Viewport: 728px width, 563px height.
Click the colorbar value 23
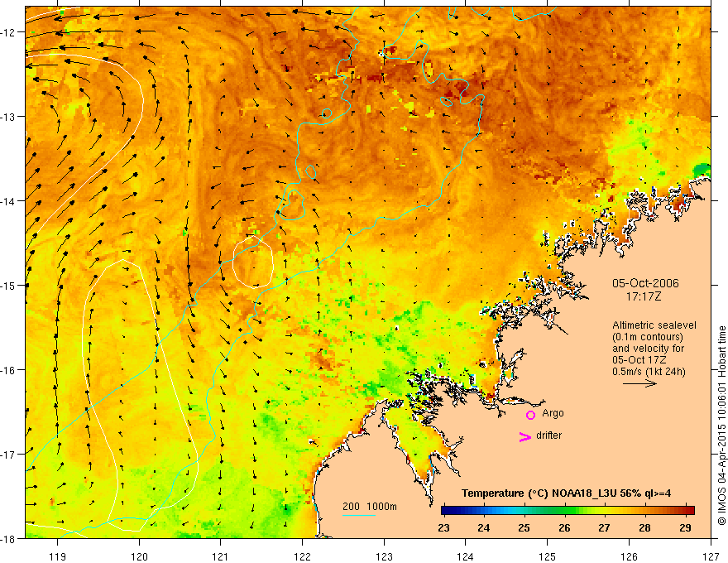(443, 527)
